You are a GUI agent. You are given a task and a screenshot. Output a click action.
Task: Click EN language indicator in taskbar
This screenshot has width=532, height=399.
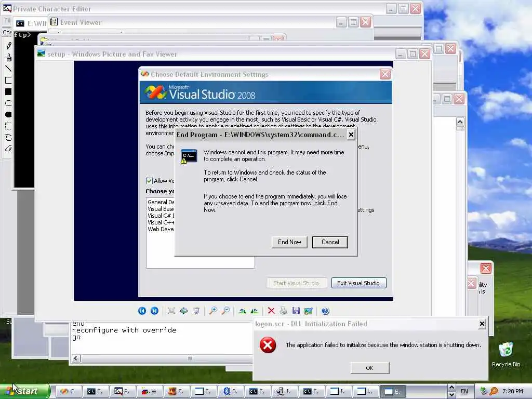click(464, 392)
